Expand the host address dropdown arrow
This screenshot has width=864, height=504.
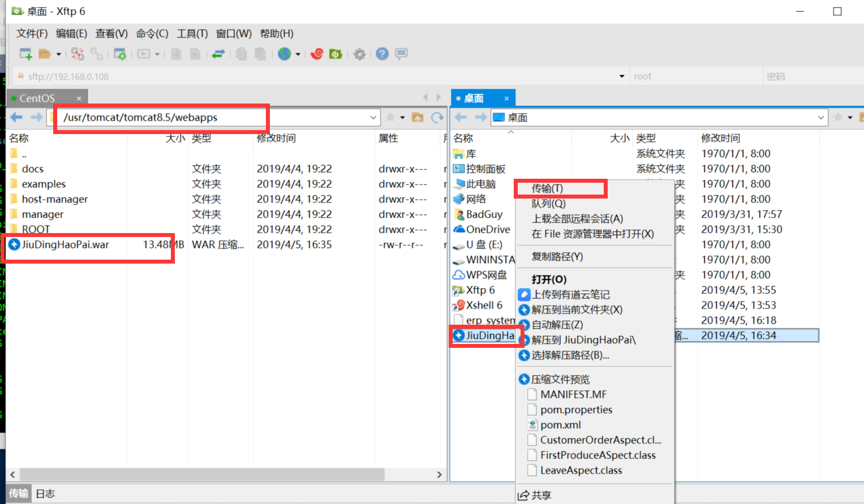(622, 76)
